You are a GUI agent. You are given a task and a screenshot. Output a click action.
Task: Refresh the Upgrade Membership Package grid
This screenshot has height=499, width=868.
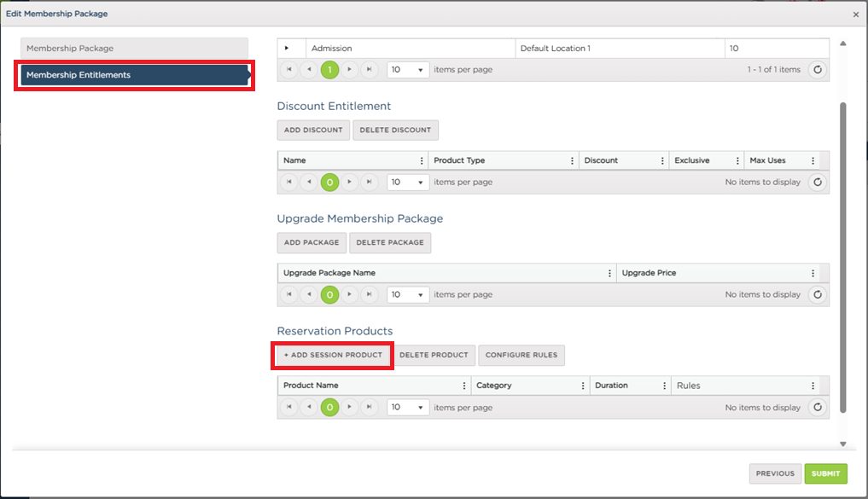click(x=818, y=295)
